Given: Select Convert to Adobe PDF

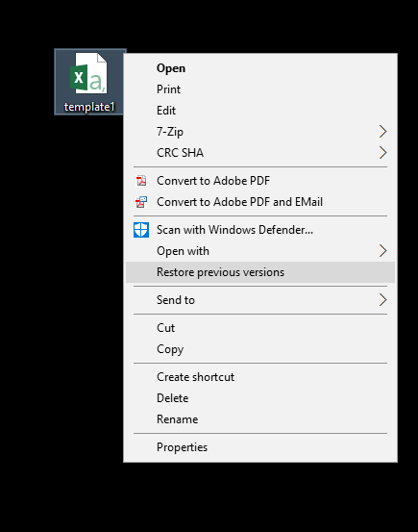Looking at the screenshot, I should point(260,181).
